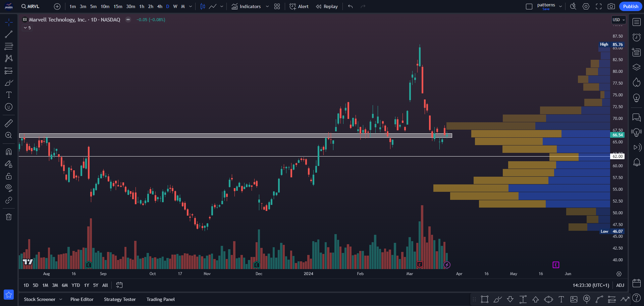Open the candlestick chart type selector

pyautogui.click(x=203, y=6)
